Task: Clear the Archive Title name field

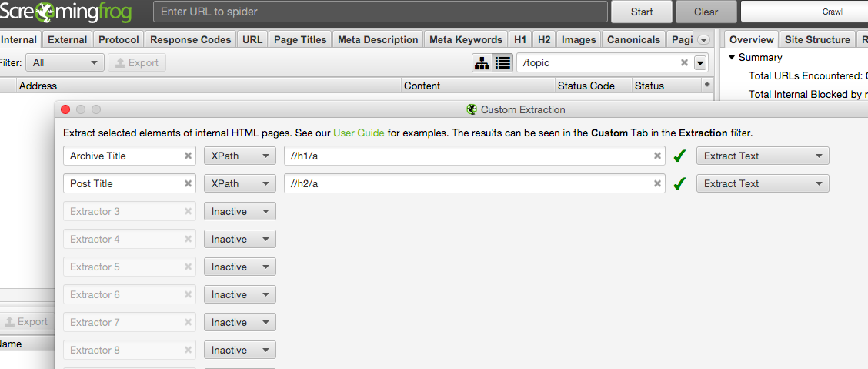Action: (x=188, y=156)
